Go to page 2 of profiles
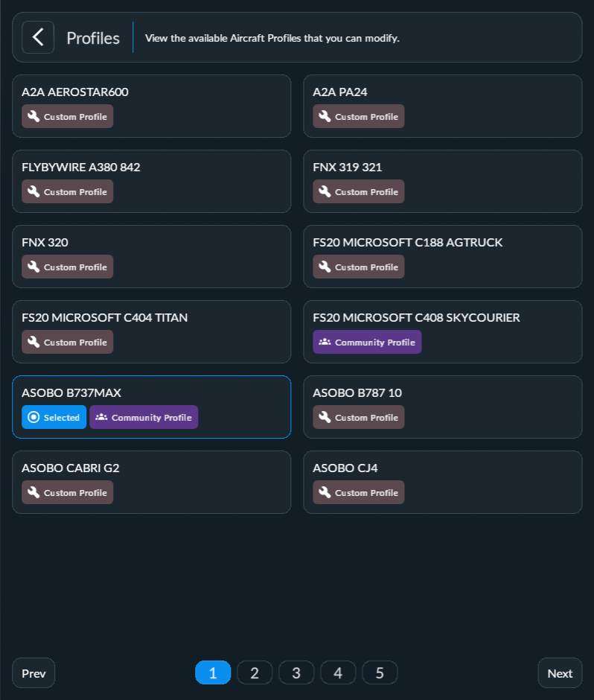Image resolution: width=594 pixels, height=700 pixels. [x=255, y=672]
